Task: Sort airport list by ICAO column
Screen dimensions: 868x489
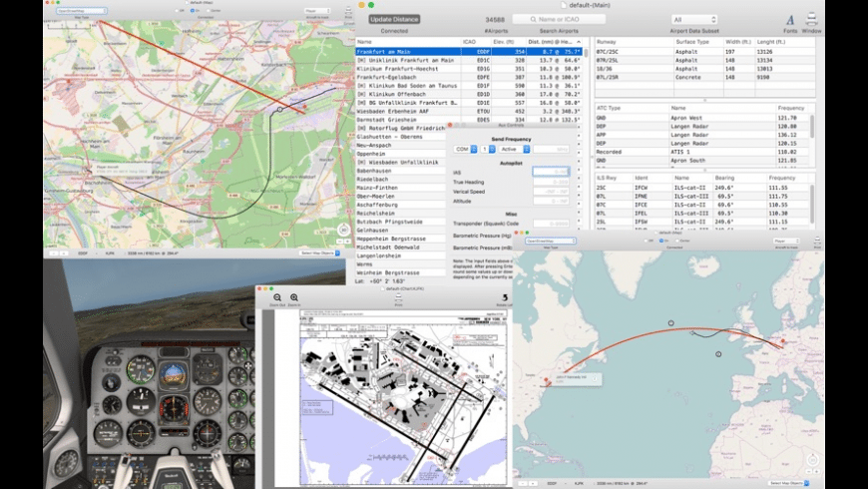Action: pyautogui.click(x=477, y=42)
